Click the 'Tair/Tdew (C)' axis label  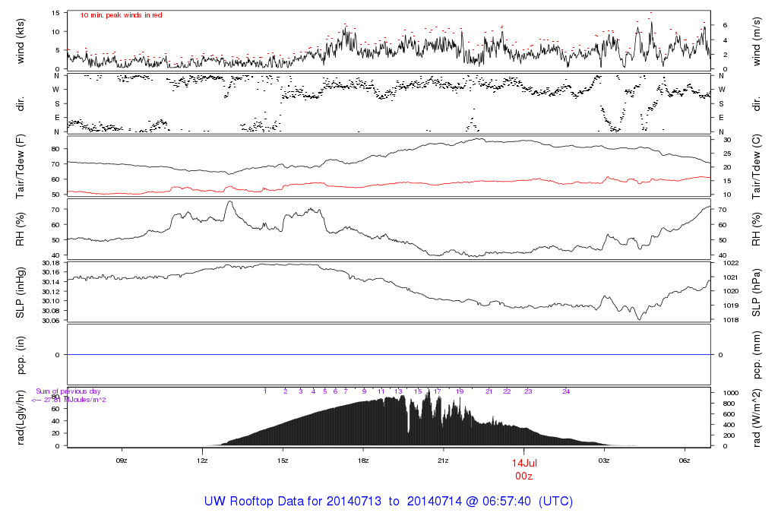[757, 166]
